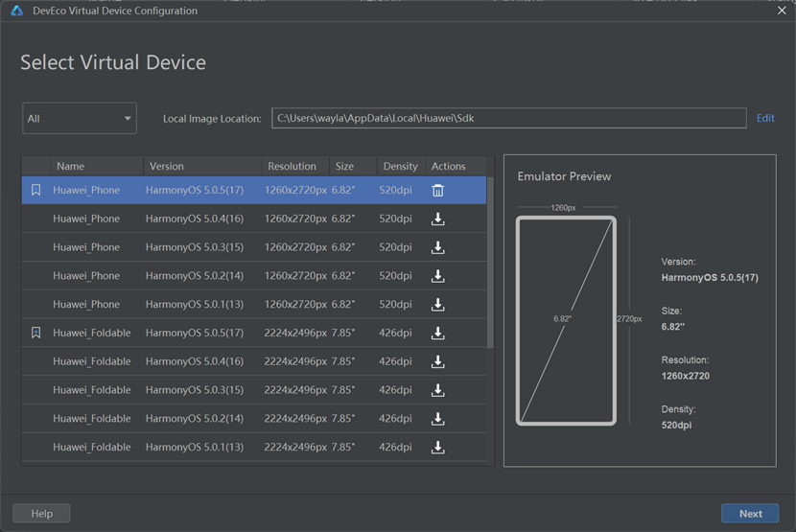
Task: Click the Edit link for image location
Action: point(765,118)
